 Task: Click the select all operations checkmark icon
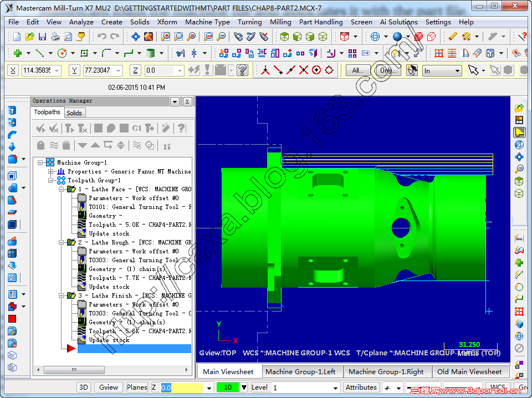(x=41, y=128)
